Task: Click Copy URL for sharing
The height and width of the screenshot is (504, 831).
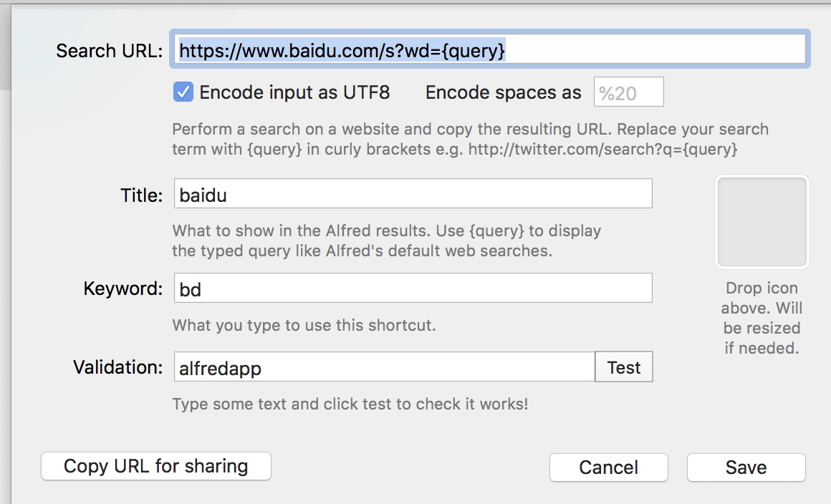Action: click(156, 466)
